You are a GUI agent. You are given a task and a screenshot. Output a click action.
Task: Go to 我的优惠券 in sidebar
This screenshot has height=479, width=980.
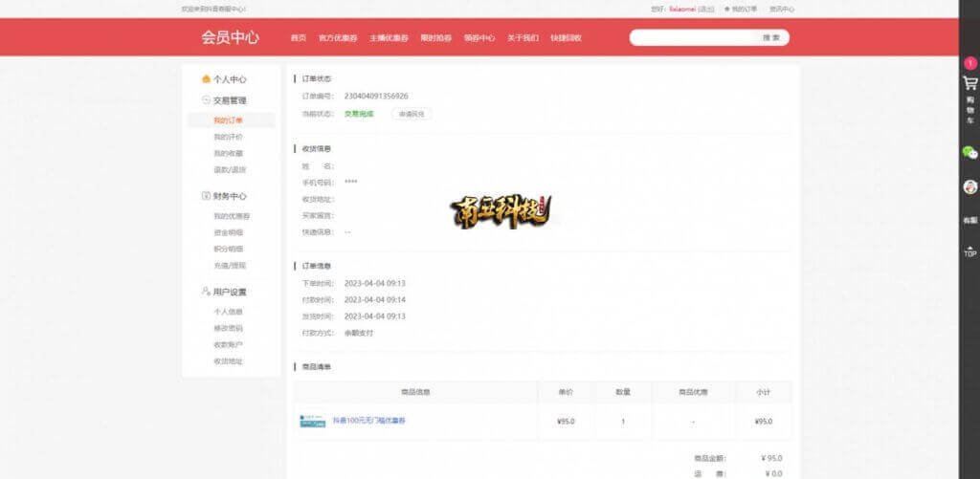pyautogui.click(x=232, y=216)
